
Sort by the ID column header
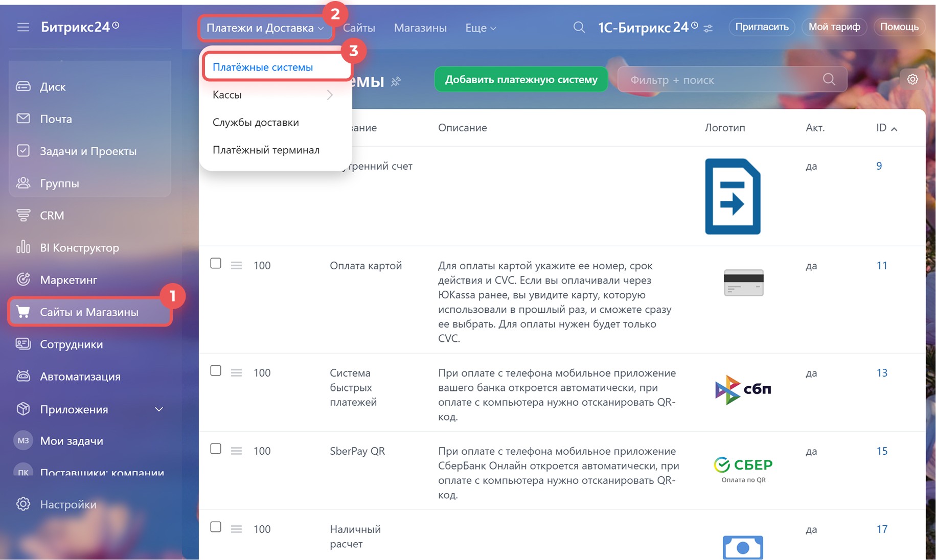pos(886,128)
